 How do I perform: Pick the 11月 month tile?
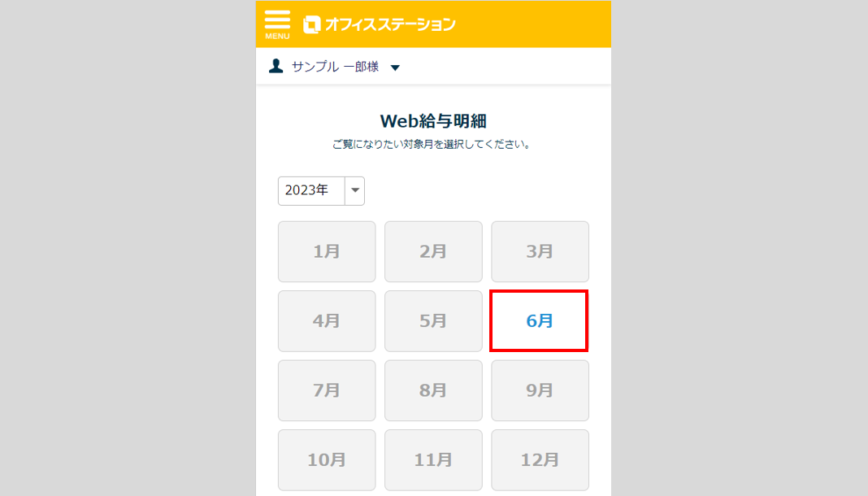tap(433, 460)
